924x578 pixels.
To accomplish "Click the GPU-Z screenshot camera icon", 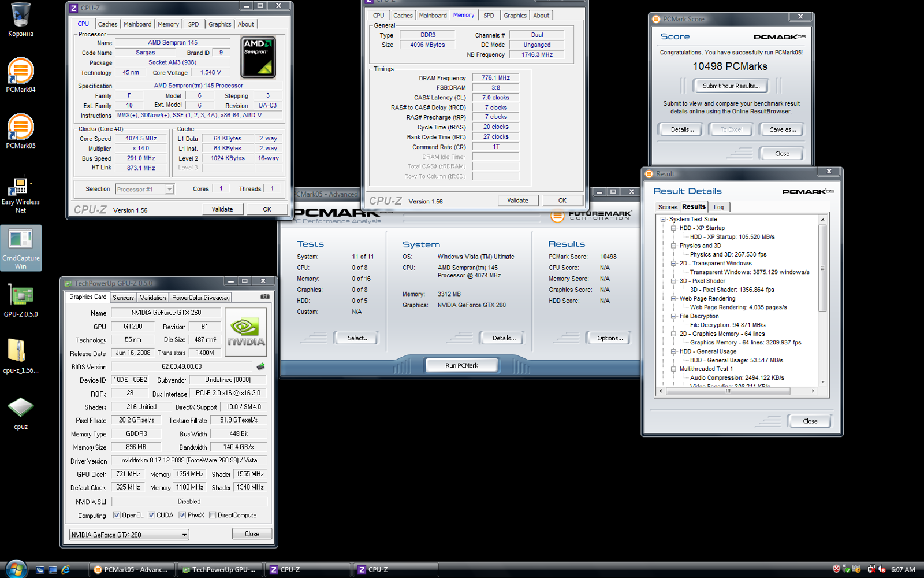I will point(265,297).
